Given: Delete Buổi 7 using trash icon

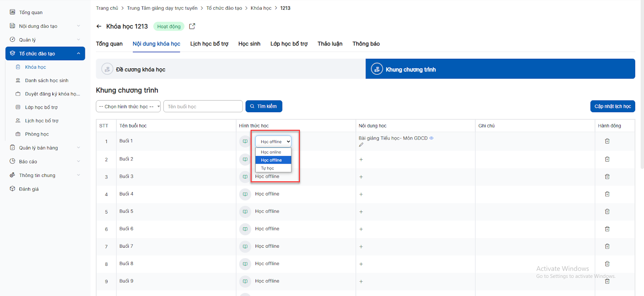Looking at the screenshot, I should [607, 246].
